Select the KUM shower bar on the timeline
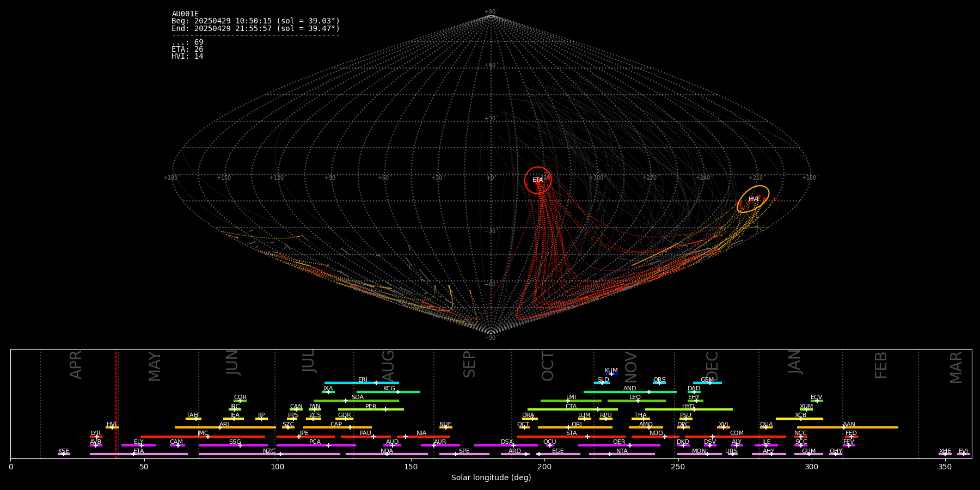This screenshot has width=980, height=490. click(611, 374)
